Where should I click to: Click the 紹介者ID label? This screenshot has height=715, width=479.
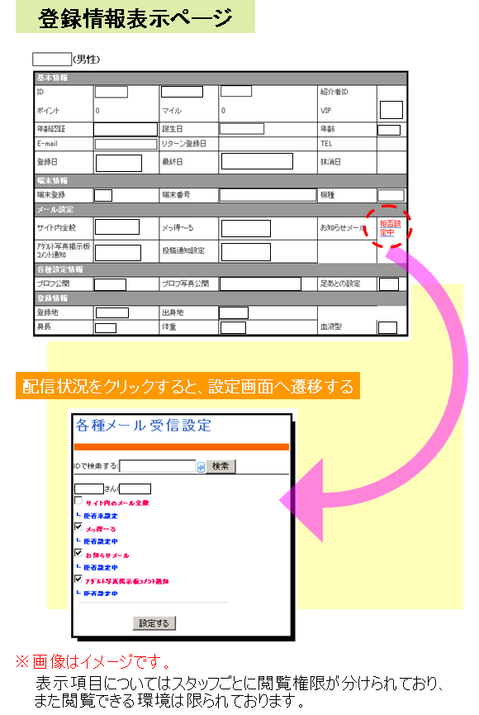(334, 92)
